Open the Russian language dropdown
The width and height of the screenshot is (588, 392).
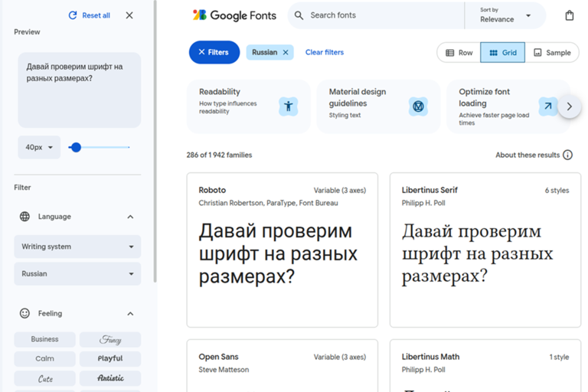pos(77,274)
